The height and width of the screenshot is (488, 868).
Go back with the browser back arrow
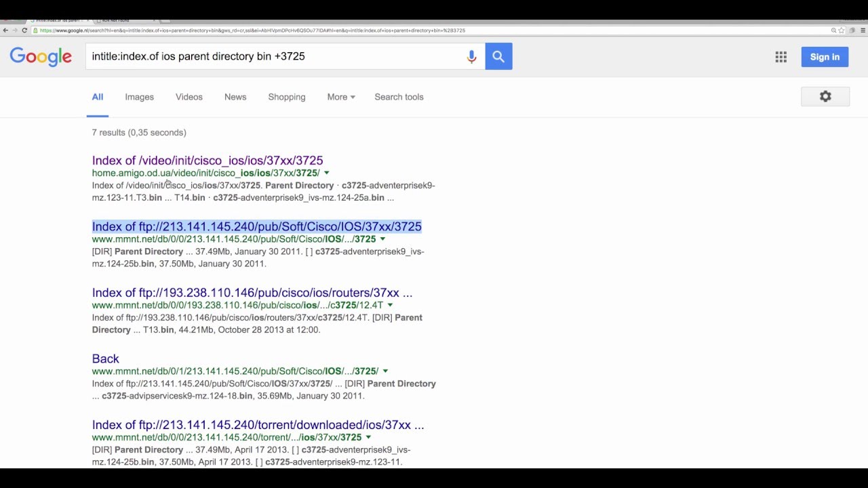pos(5,30)
